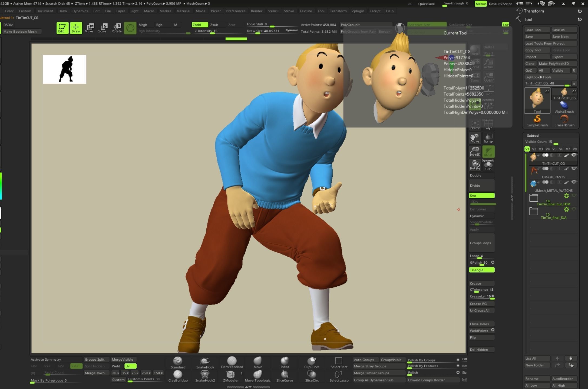The height and width of the screenshot is (389, 588).
Task: Click the QuickSave button
Action: [426, 4]
